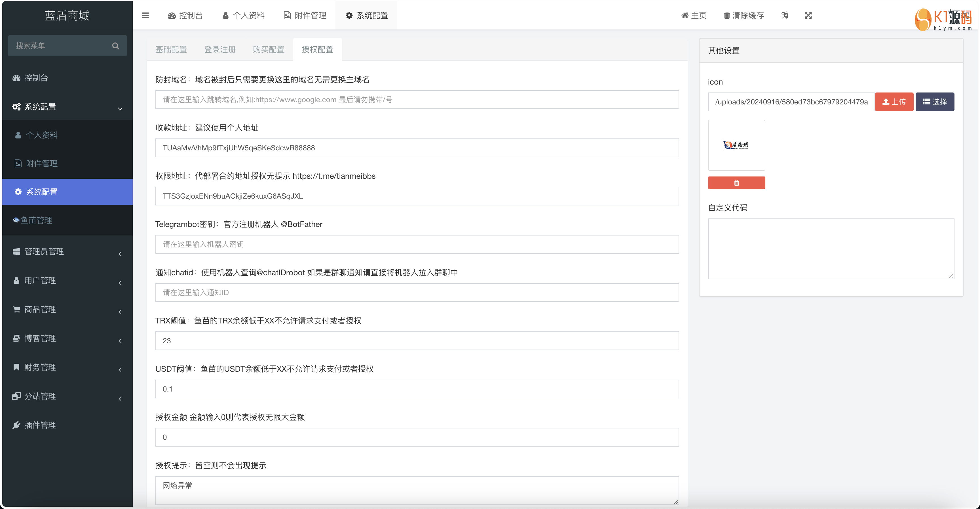Screen dimensions: 980x509
Task: Click the search magnifier icon in sidebar
Action: pyautogui.click(x=116, y=46)
